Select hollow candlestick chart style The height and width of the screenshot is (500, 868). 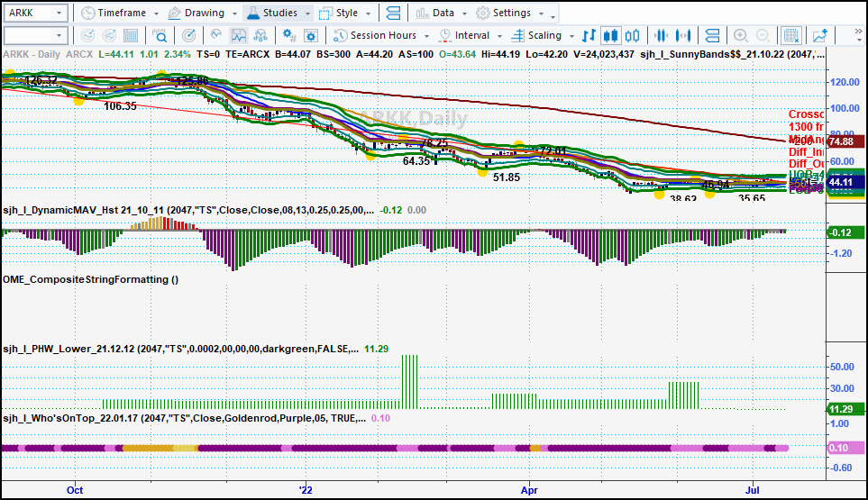point(632,35)
